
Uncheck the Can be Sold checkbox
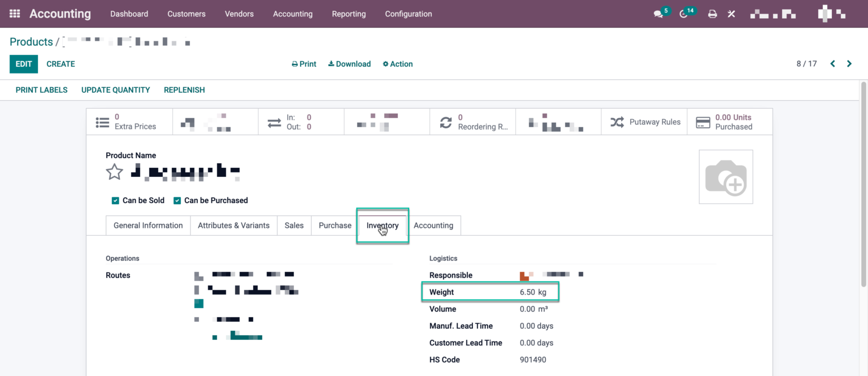[x=115, y=200]
